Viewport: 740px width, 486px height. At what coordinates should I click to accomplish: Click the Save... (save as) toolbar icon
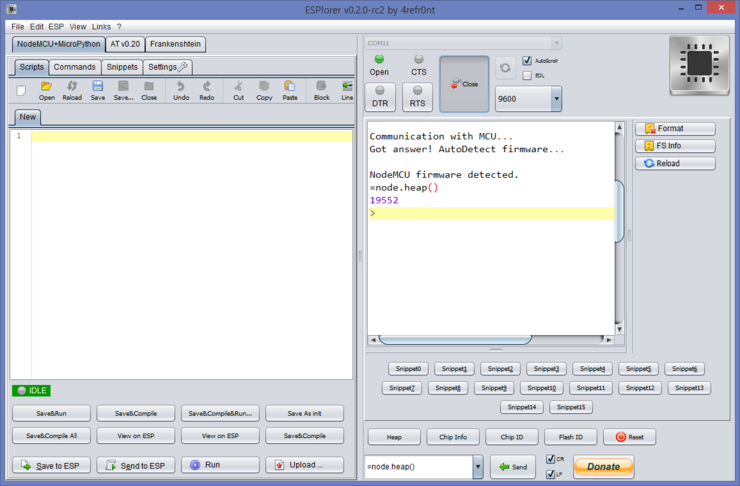click(123, 91)
